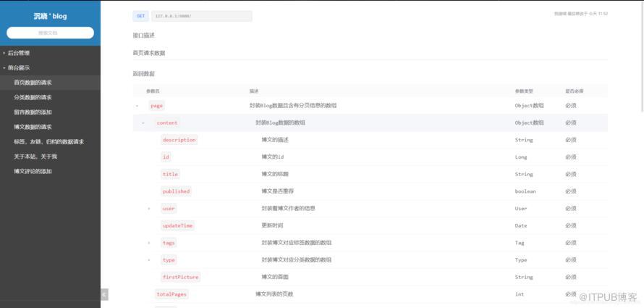Open 留言数据的添加 in sidebar
The width and height of the screenshot is (644, 308).
point(50,112)
